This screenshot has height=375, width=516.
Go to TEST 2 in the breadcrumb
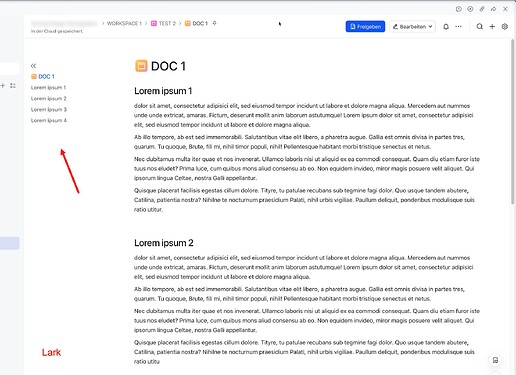pyautogui.click(x=167, y=23)
